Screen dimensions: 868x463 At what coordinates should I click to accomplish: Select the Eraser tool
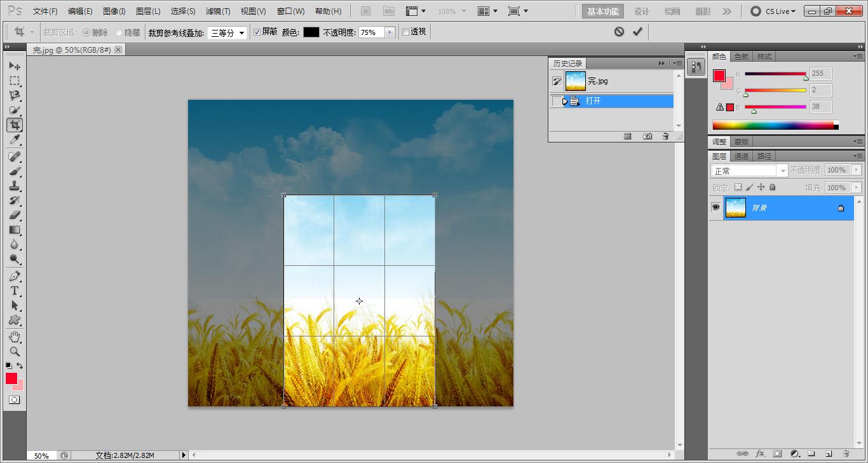15,215
